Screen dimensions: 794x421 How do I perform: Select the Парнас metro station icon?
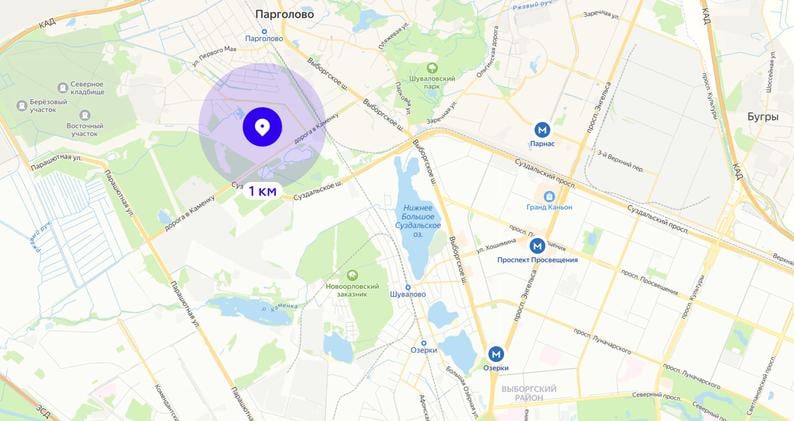[542, 130]
